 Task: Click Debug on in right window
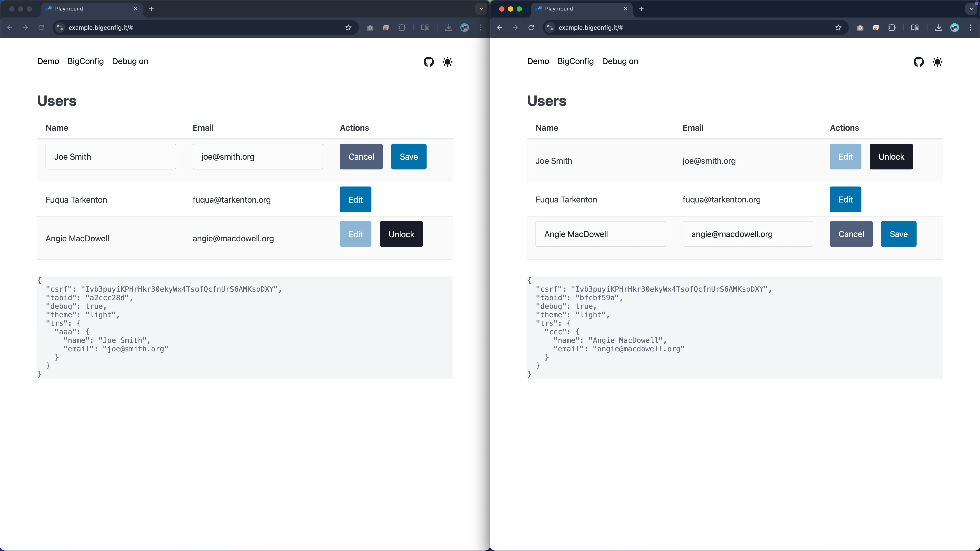[x=620, y=61]
